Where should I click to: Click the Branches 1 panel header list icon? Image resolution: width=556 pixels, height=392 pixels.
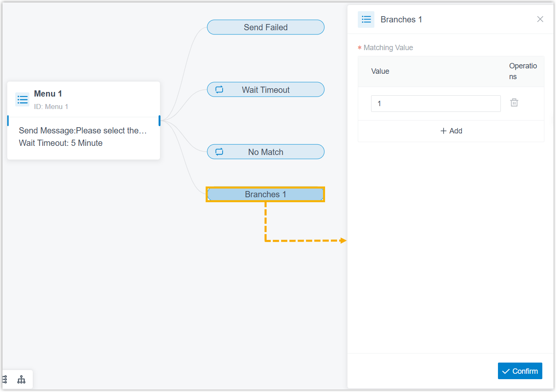(366, 19)
